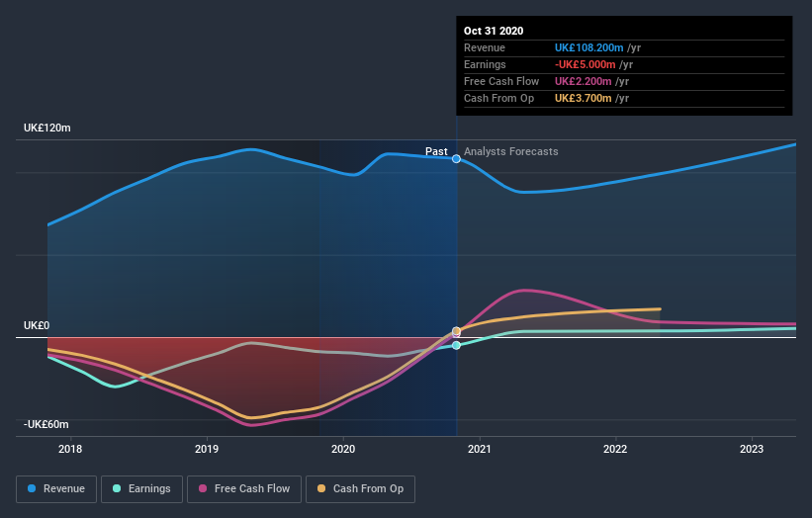Screen dimensions: 812x518
Task: Toggle the Revenue legend button
Action: (56, 488)
